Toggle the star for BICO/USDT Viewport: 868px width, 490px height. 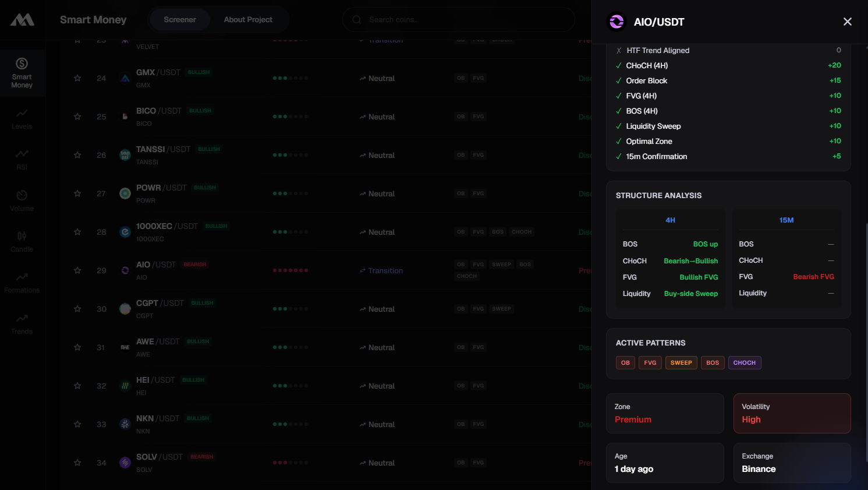[x=77, y=117]
